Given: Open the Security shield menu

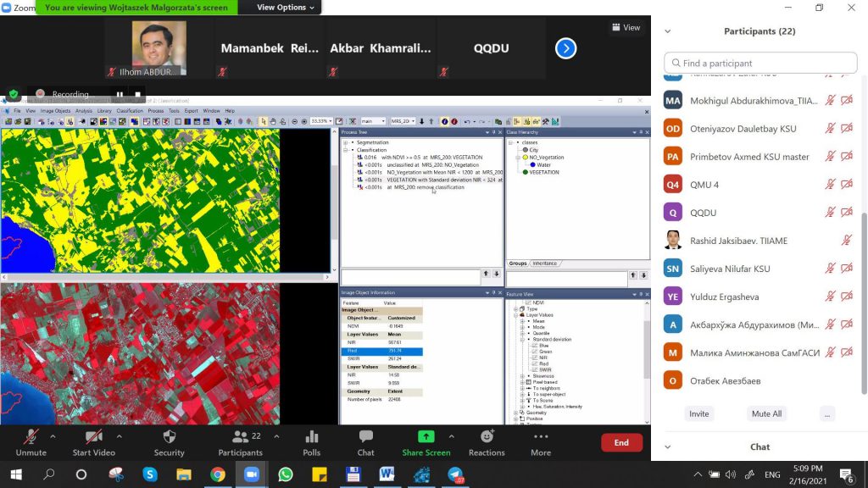Looking at the screenshot, I should (x=170, y=442).
